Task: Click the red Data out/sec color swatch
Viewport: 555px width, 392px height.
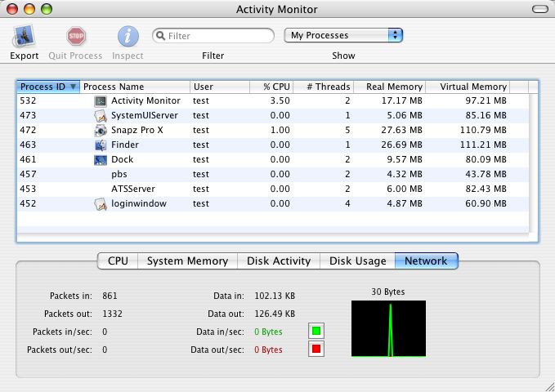Action: pyautogui.click(x=316, y=350)
